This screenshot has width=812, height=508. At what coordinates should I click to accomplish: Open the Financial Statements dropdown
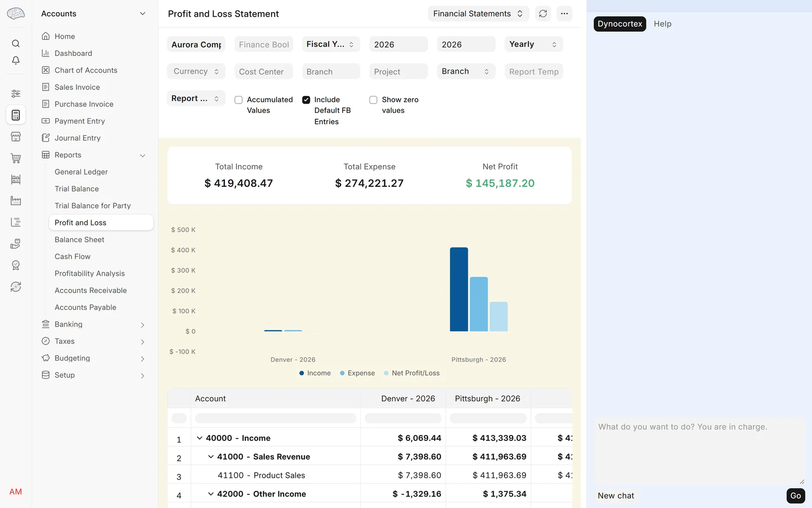(479, 14)
